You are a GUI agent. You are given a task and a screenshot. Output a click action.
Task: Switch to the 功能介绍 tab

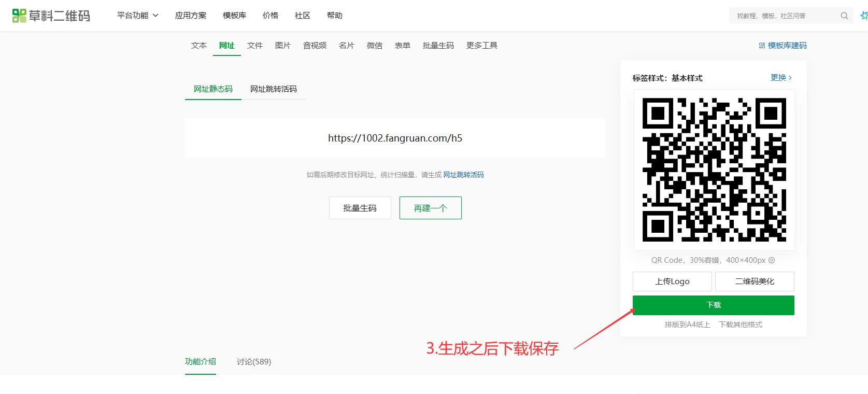[x=201, y=362]
